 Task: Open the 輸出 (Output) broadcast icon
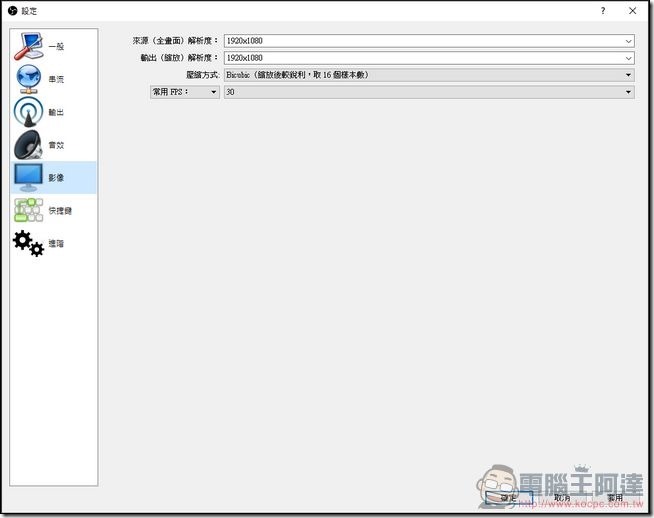click(28, 113)
